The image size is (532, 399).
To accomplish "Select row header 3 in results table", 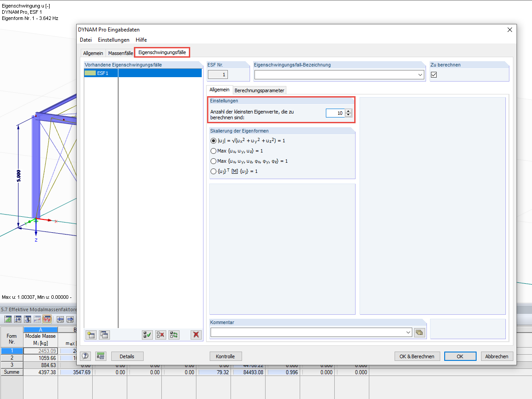I will point(12,365).
